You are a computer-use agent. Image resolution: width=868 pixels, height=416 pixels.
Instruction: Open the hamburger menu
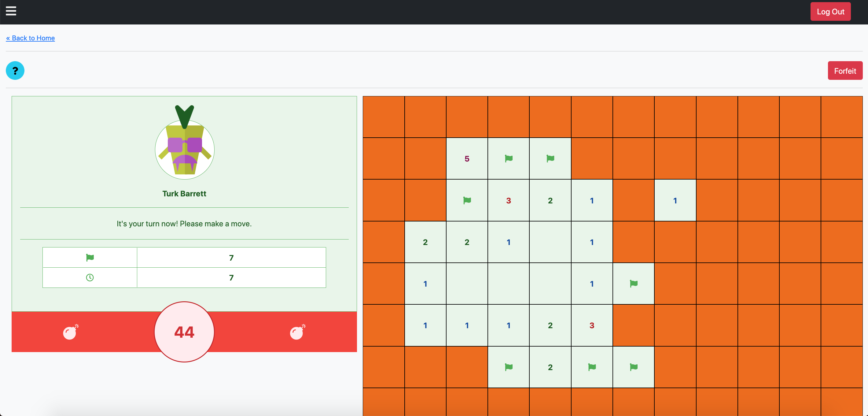(x=11, y=11)
